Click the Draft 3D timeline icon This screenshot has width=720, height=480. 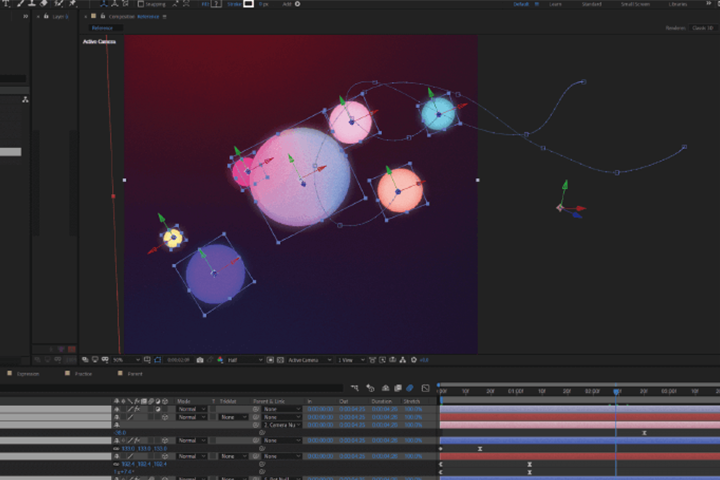pos(371,388)
